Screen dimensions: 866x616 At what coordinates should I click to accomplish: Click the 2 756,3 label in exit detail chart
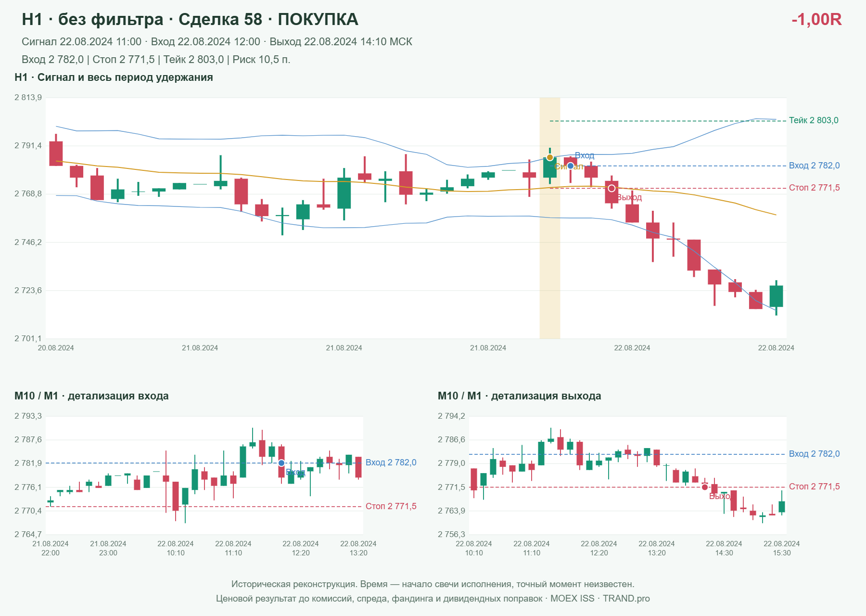[451, 534]
